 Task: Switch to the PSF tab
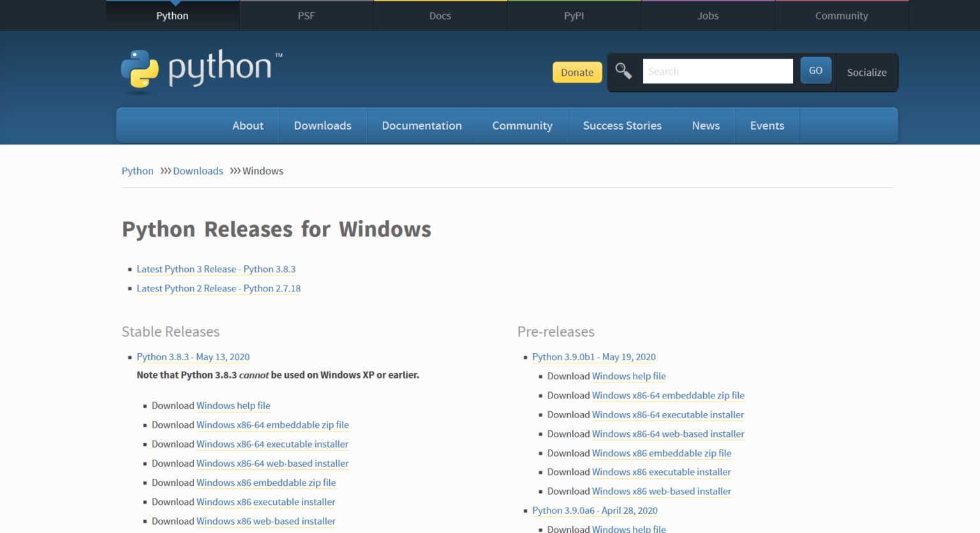[x=306, y=15]
